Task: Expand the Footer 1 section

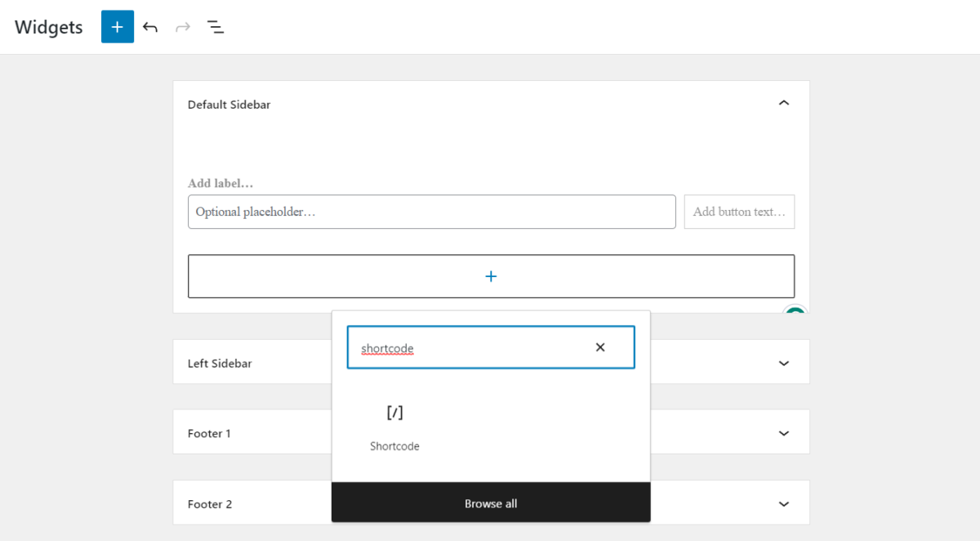Action: coord(783,432)
